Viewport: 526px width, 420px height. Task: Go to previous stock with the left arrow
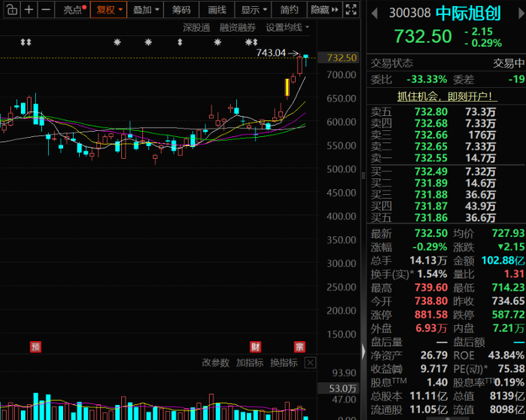(x=375, y=13)
